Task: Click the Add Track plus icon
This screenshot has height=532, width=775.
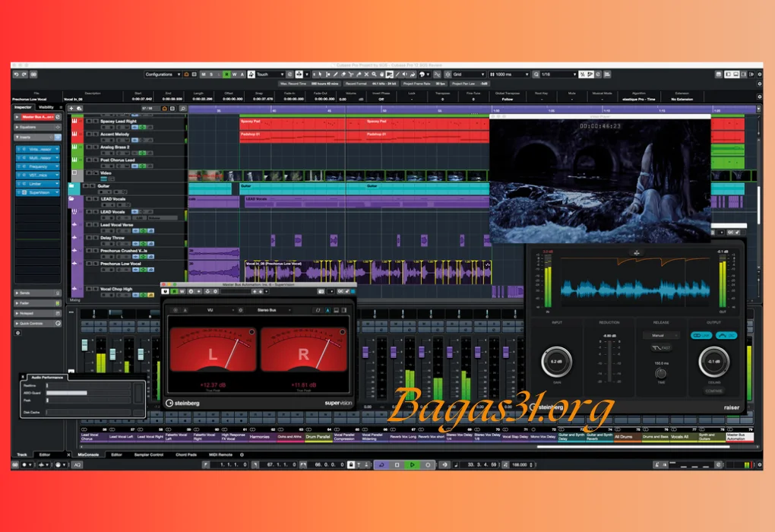Action: (71, 108)
